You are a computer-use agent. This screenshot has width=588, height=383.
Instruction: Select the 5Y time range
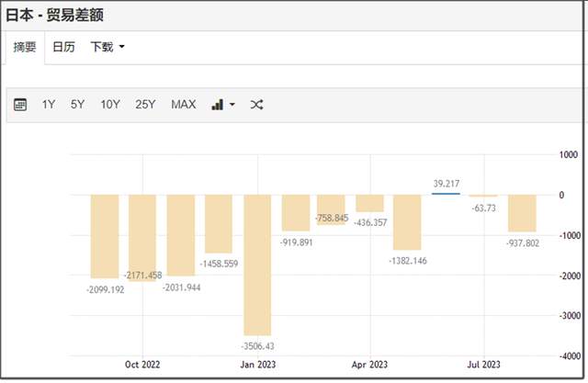point(78,105)
